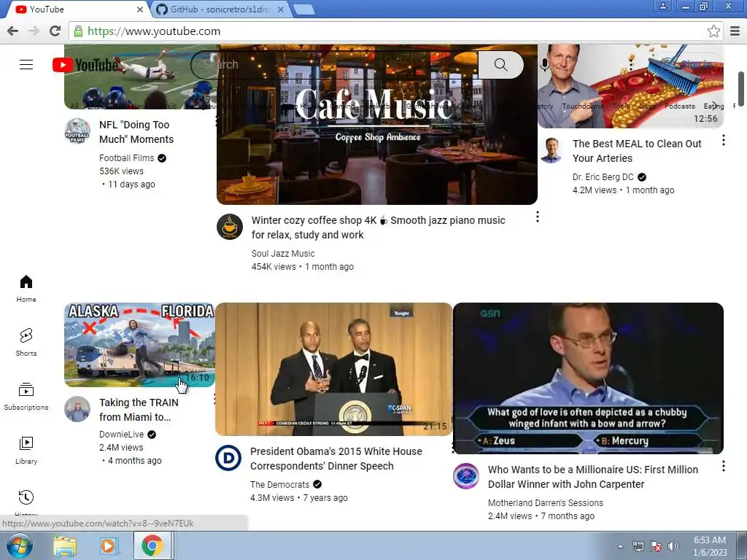Open the Windows Start button
Screen dimensions: 747x560
click(20, 545)
